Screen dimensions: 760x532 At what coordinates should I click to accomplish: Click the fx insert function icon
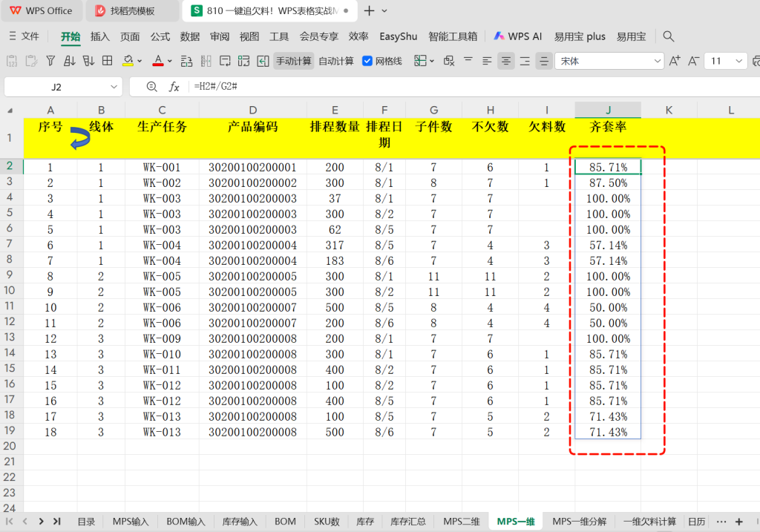click(x=174, y=87)
